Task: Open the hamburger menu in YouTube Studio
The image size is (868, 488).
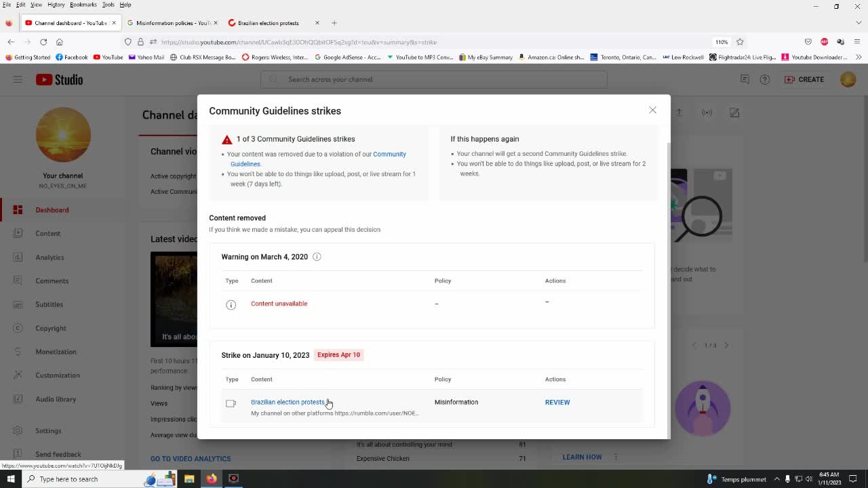Action: [x=18, y=79]
